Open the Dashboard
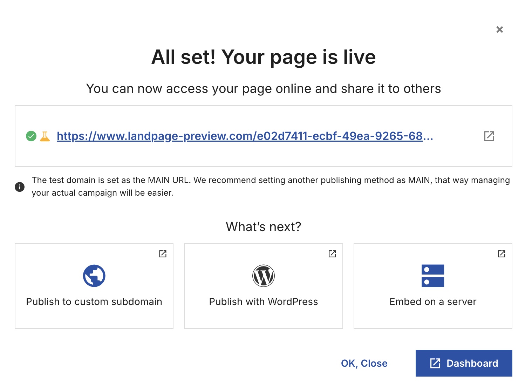 pyautogui.click(x=464, y=363)
